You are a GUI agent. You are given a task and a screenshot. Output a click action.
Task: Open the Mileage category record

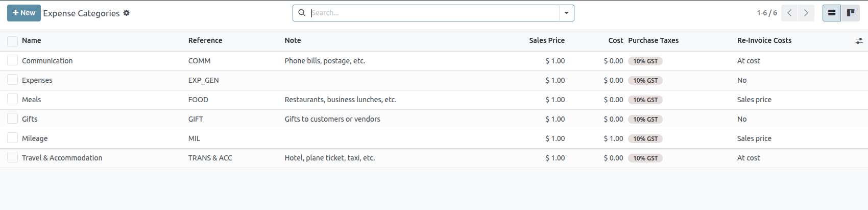click(35, 138)
